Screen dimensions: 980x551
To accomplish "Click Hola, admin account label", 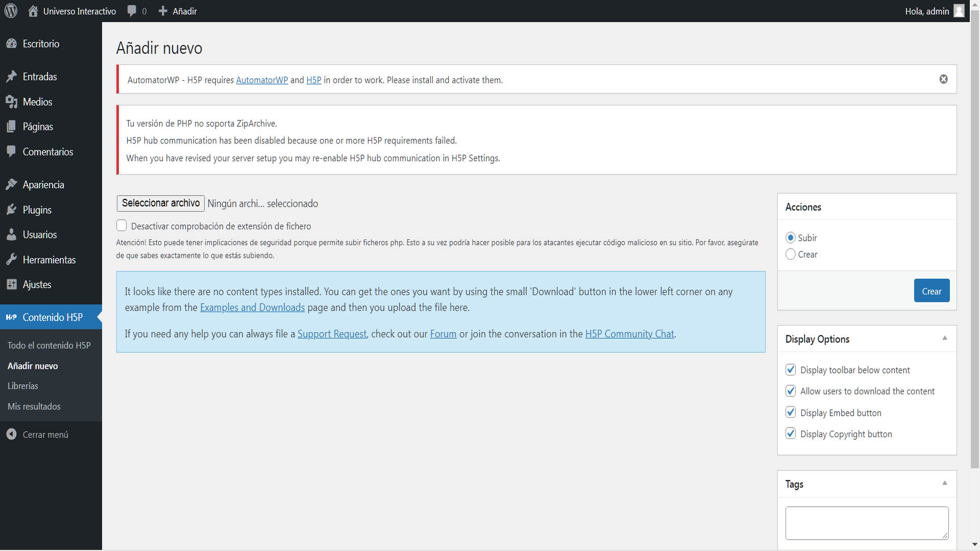I will [927, 11].
